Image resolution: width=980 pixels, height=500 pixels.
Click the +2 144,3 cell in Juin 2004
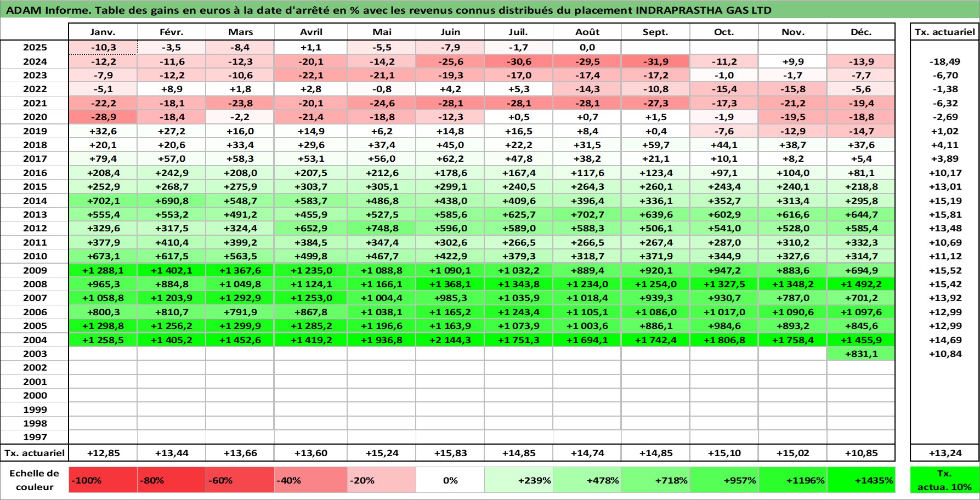450,340
